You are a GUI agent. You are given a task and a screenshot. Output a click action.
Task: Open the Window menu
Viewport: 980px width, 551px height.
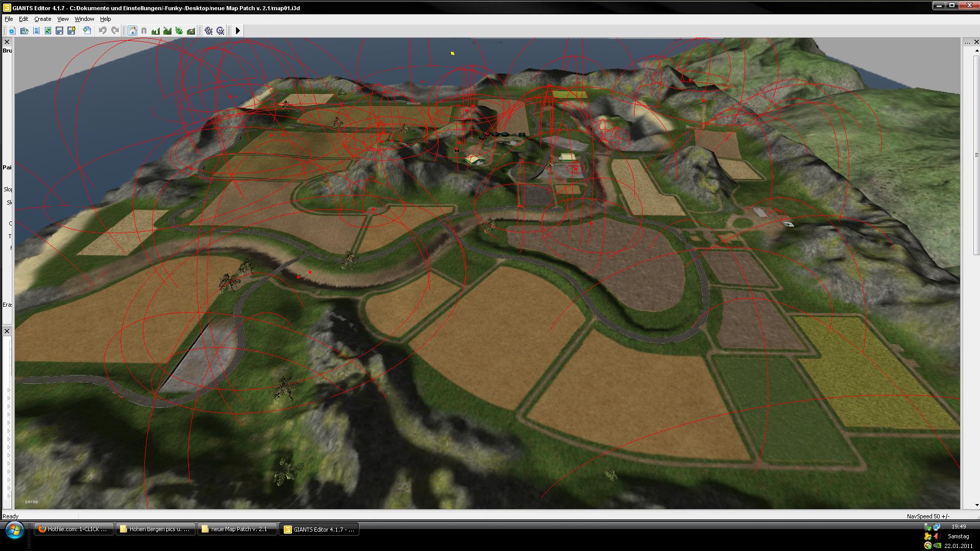[84, 19]
